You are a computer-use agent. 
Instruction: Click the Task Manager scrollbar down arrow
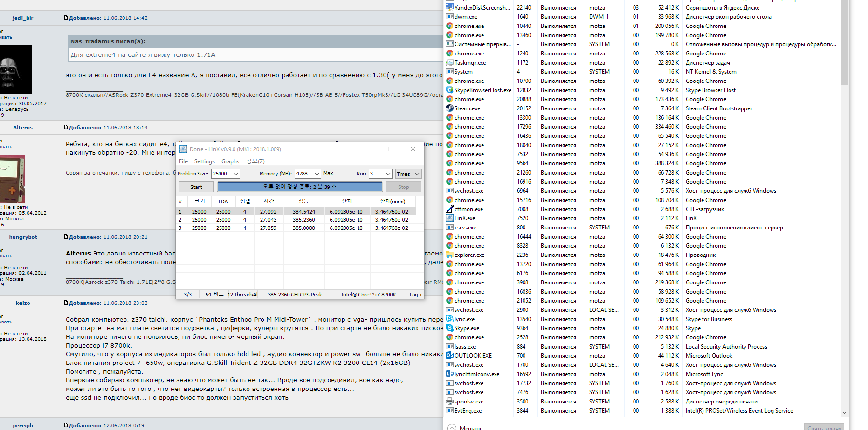(844, 412)
